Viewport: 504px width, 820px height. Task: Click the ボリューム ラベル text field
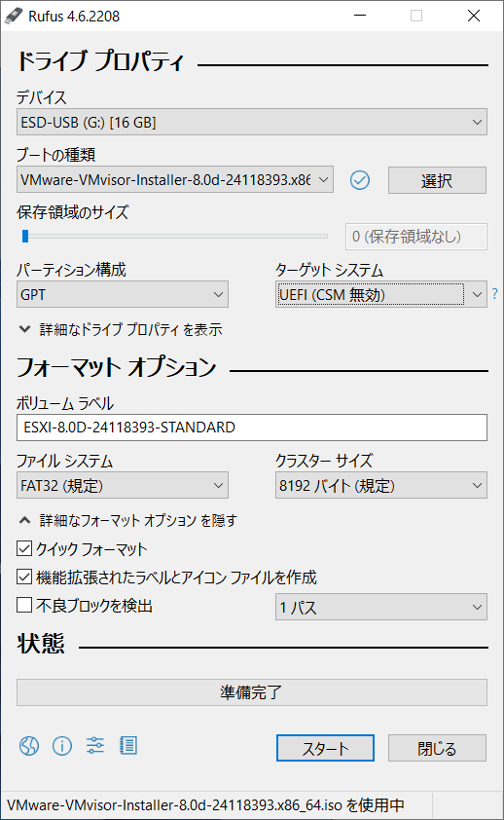coord(252,428)
